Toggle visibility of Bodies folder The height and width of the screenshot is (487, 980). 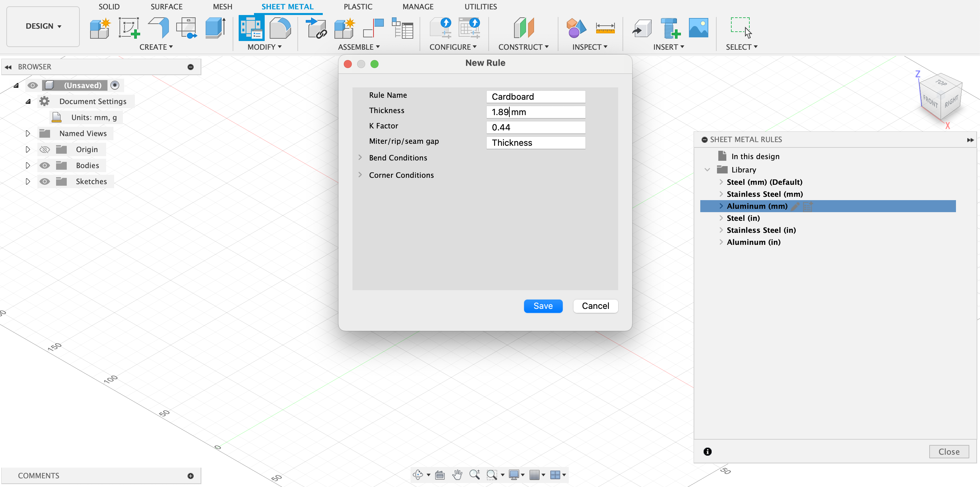pos(45,165)
